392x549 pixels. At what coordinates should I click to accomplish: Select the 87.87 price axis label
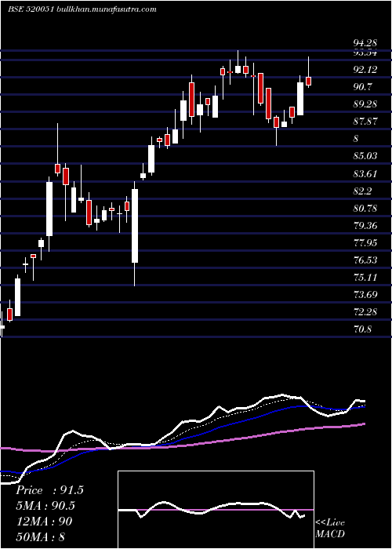(365, 122)
